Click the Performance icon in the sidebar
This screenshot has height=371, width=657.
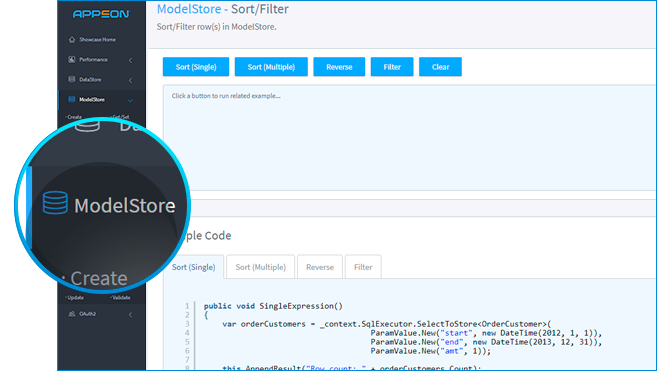pos(72,60)
